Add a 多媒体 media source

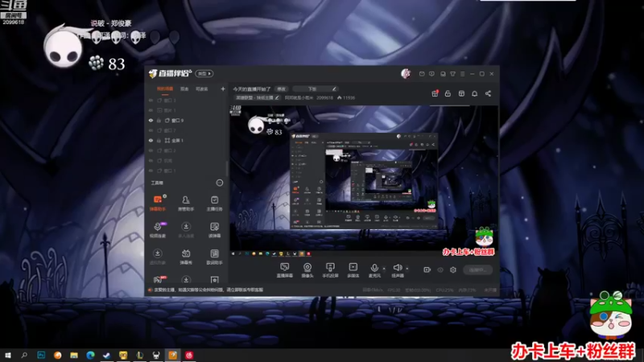coord(353,270)
